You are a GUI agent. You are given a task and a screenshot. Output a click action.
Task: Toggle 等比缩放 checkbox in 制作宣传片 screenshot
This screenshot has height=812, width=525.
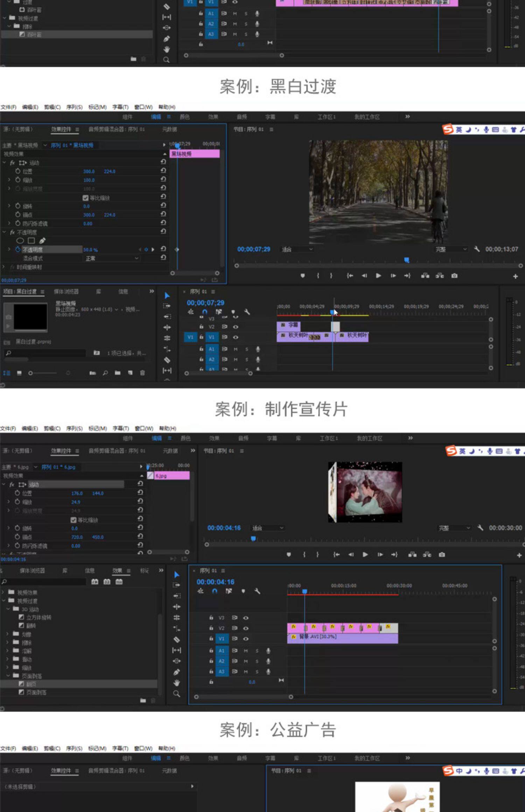73,520
